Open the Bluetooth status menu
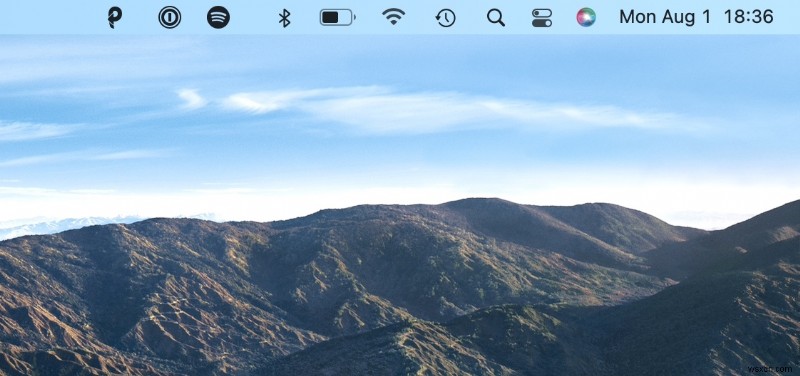Screen dimensions: 800x376 pyautogui.click(x=285, y=18)
